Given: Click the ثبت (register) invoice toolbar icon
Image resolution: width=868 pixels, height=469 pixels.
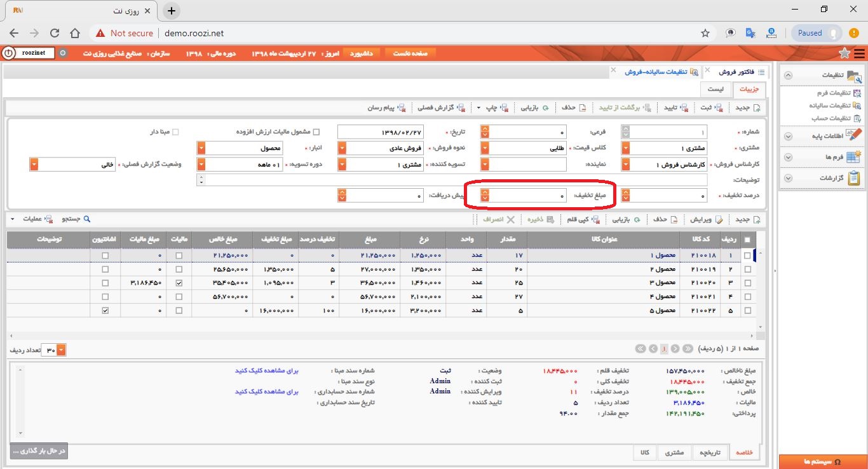Looking at the screenshot, I should tap(718, 107).
